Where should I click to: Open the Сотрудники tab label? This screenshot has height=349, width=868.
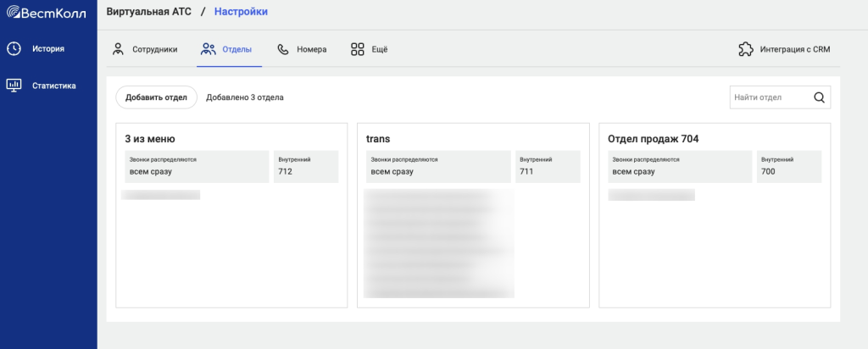154,49
